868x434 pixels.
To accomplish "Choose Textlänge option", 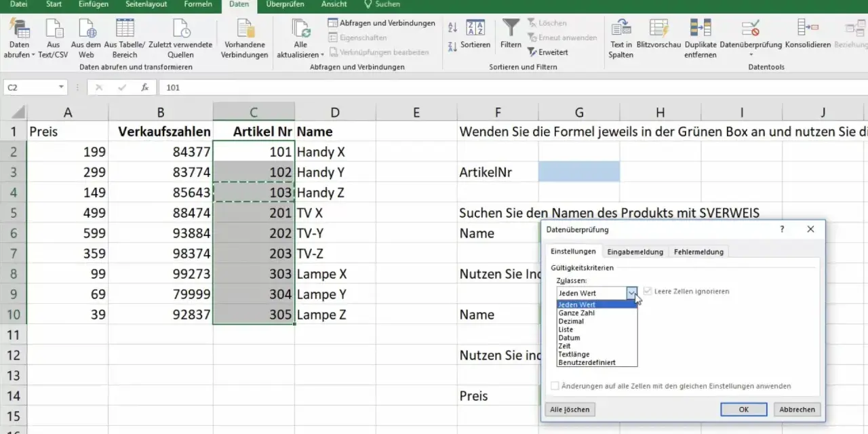I will click(x=597, y=354).
